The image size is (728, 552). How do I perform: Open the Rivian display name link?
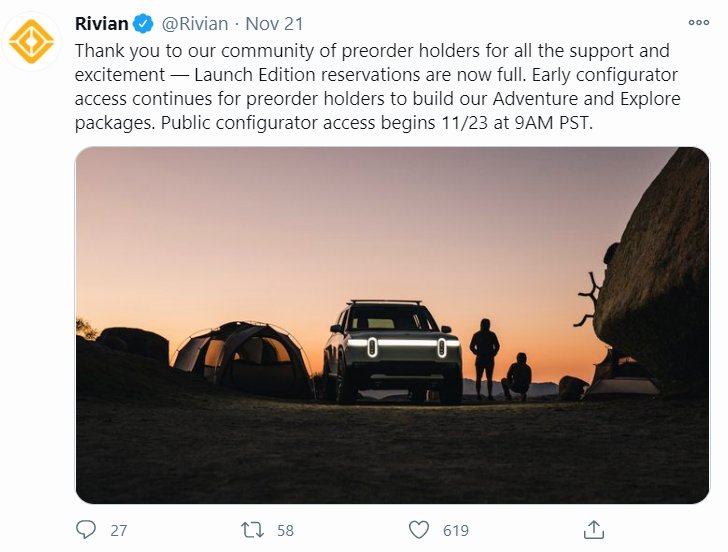[x=101, y=24]
